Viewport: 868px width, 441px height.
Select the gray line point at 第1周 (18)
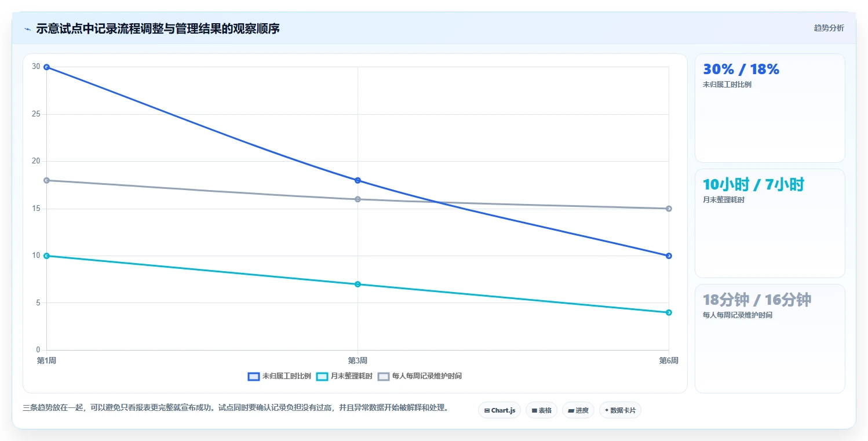46,180
